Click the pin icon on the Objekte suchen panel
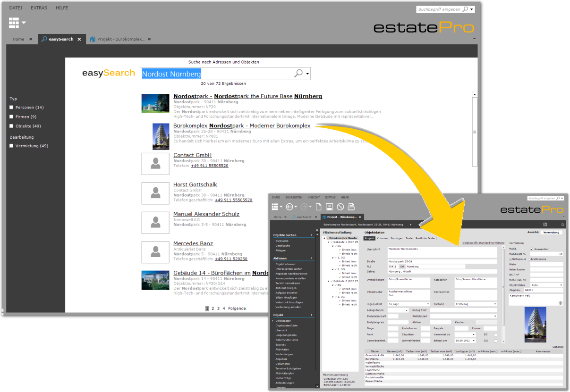 coord(311,235)
